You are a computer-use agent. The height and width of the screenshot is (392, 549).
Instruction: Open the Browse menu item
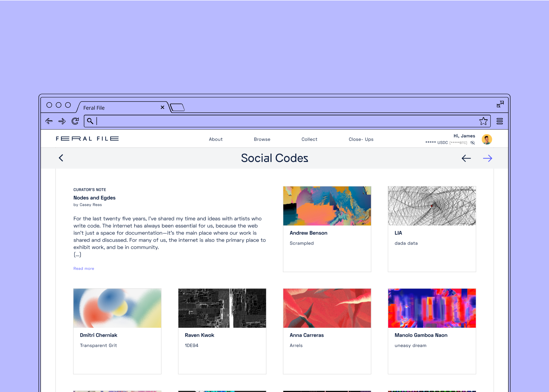262,139
